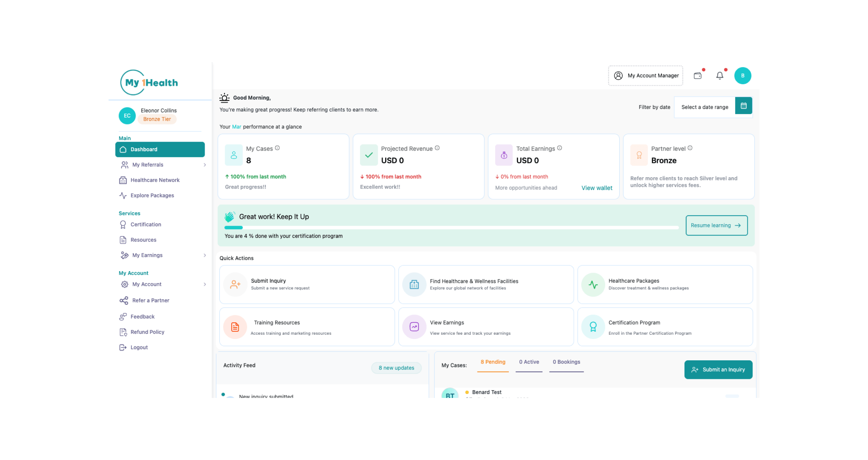Viewport: 868px width, 460px height.
Task: Click the My Cases info icon
Action: (277, 148)
